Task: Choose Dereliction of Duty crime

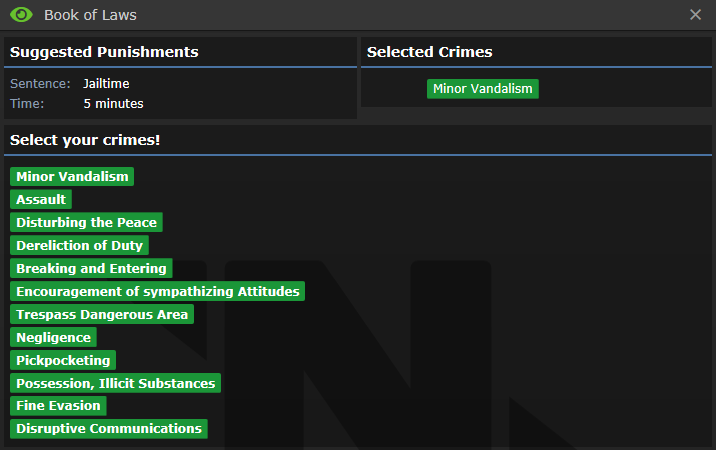Action: coord(79,245)
